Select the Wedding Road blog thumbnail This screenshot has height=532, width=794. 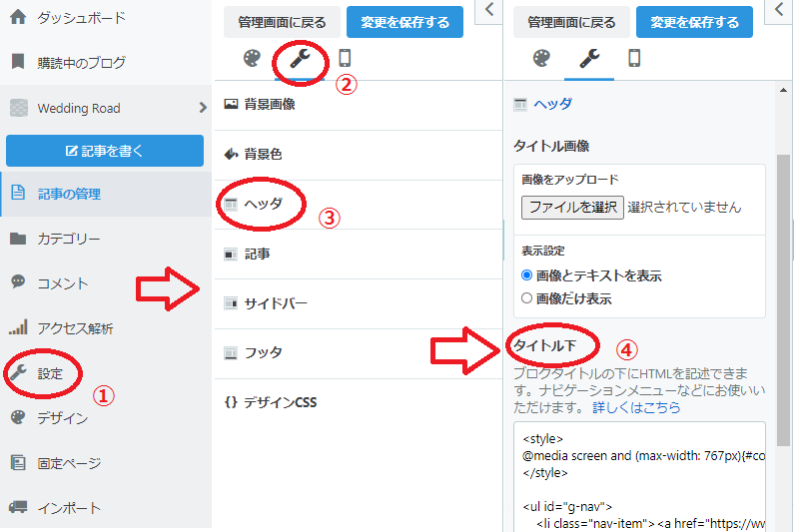point(19,108)
